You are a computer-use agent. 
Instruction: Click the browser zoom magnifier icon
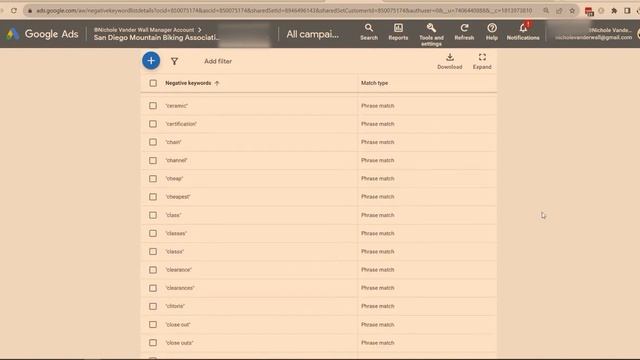(546, 11)
